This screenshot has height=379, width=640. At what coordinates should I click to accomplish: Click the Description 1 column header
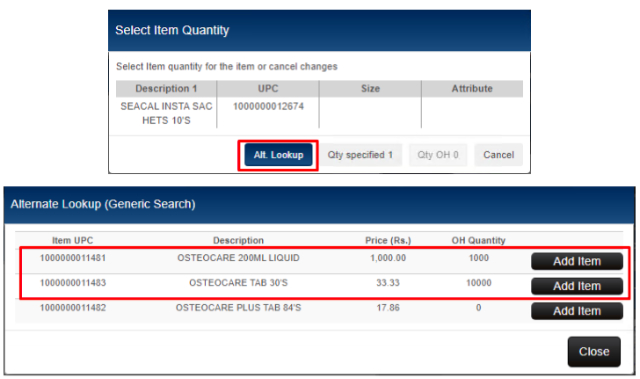click(x=166, y=89)
